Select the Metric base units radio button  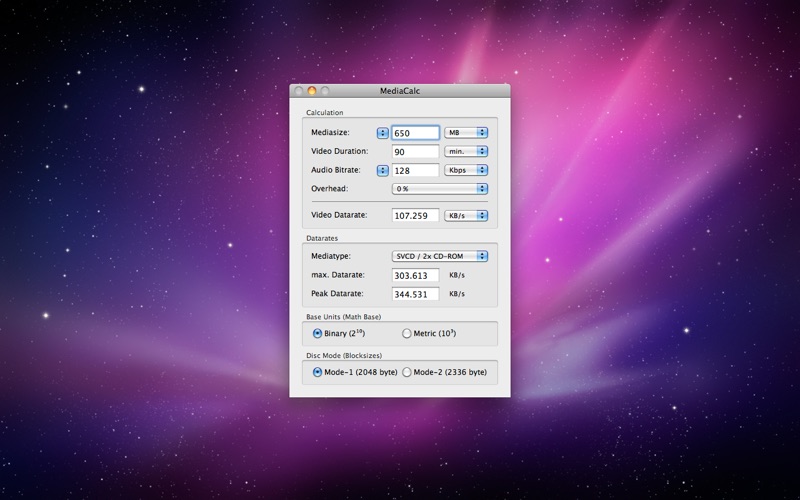click(x=407, y=333)
